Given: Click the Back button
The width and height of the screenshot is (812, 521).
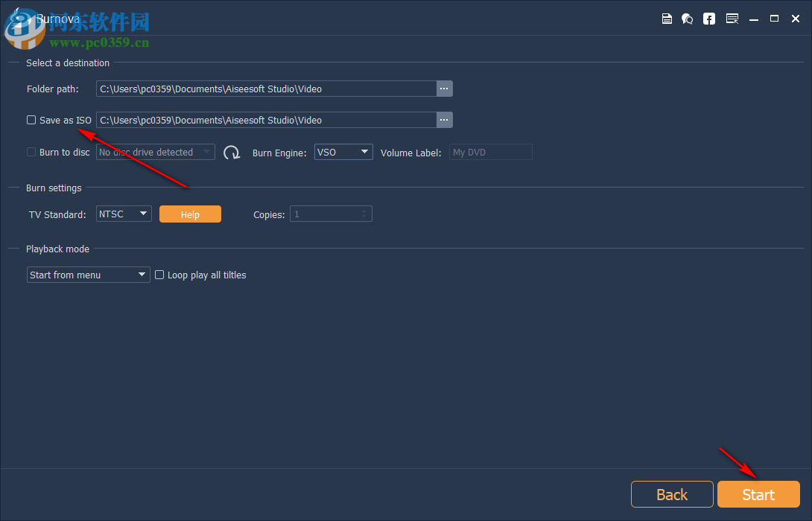Looking at the screenshot, I should (672, 494).
